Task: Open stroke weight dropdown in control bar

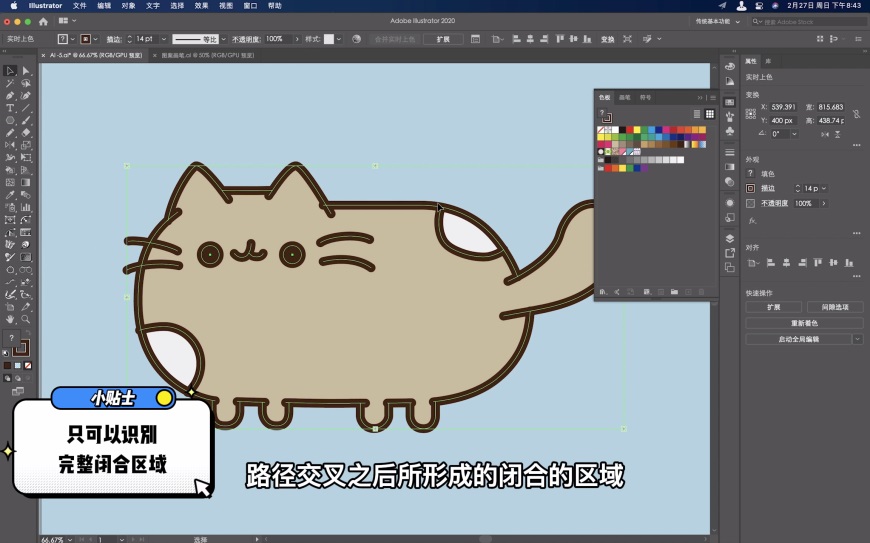Action: tap(164, 39)
